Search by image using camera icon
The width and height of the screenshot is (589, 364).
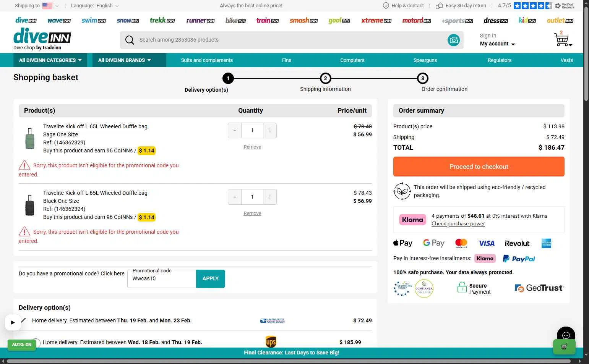tap(454, 40)
